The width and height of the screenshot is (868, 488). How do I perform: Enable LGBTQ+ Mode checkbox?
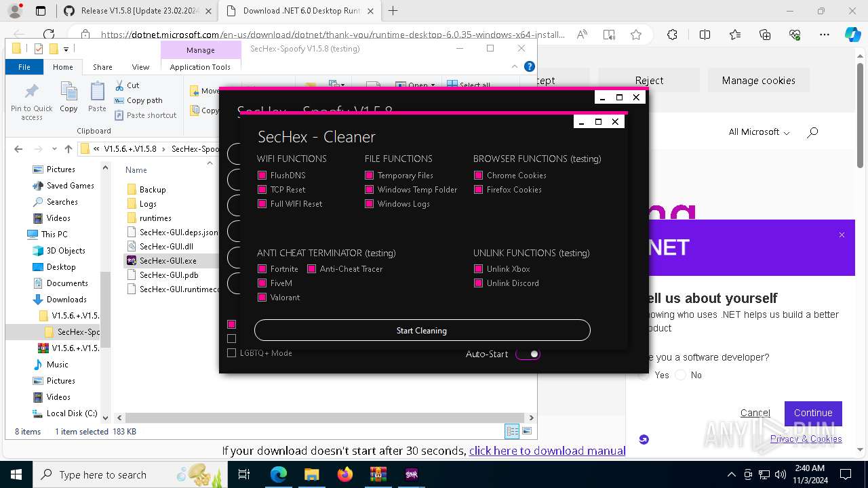232,353
